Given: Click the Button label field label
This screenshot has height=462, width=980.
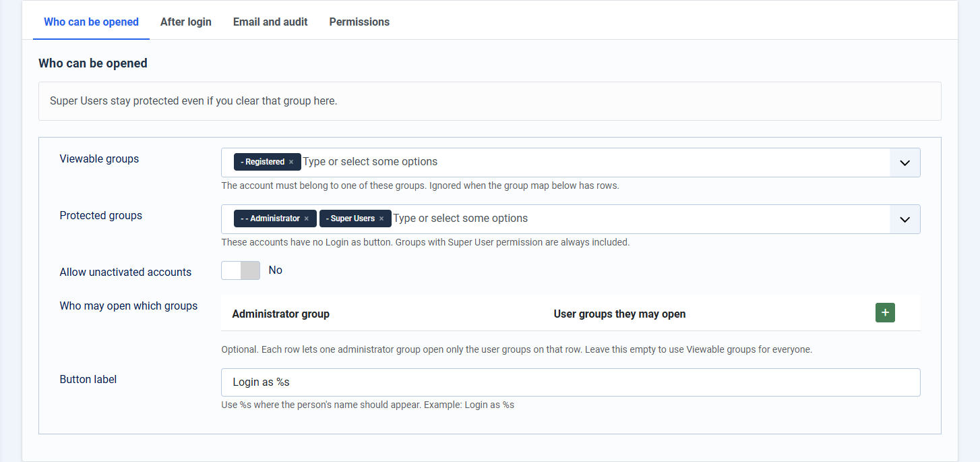Looking at the screenshot, I should [x=88, y=380].
